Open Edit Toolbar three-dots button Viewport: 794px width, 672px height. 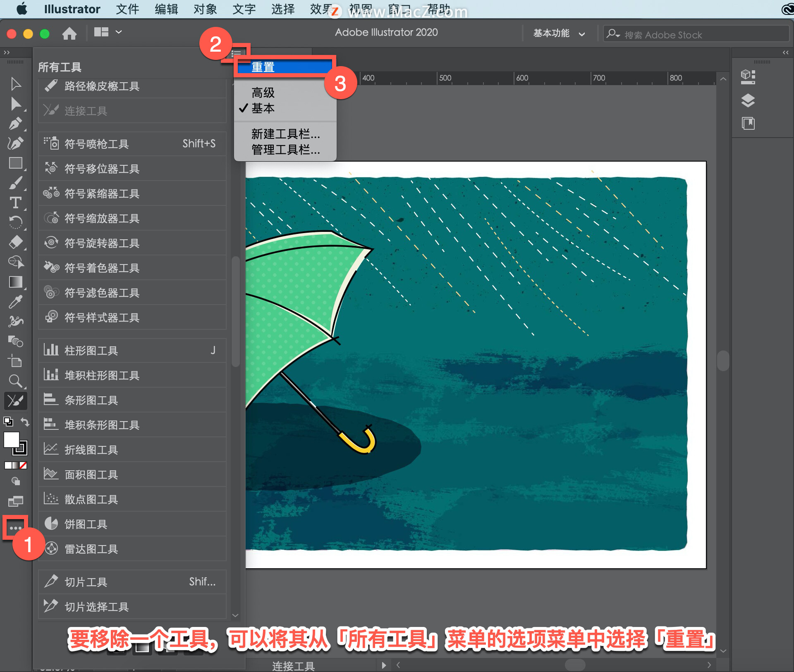click(15, 528)
